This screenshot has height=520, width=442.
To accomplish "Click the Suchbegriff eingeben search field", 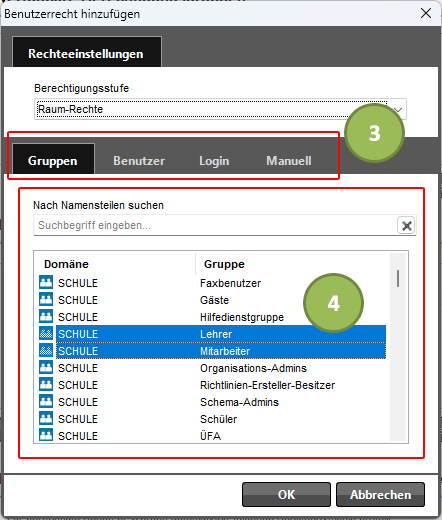I will 215,225.
